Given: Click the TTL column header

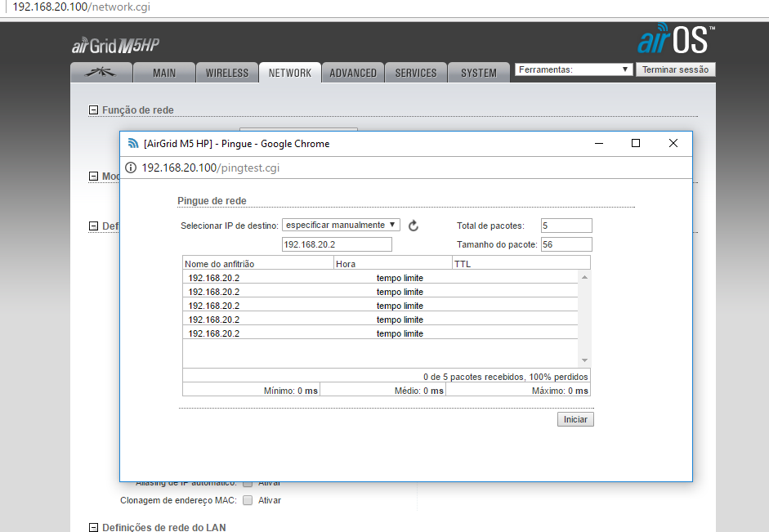Looking at the screenshot, I should tap(521, 263).
